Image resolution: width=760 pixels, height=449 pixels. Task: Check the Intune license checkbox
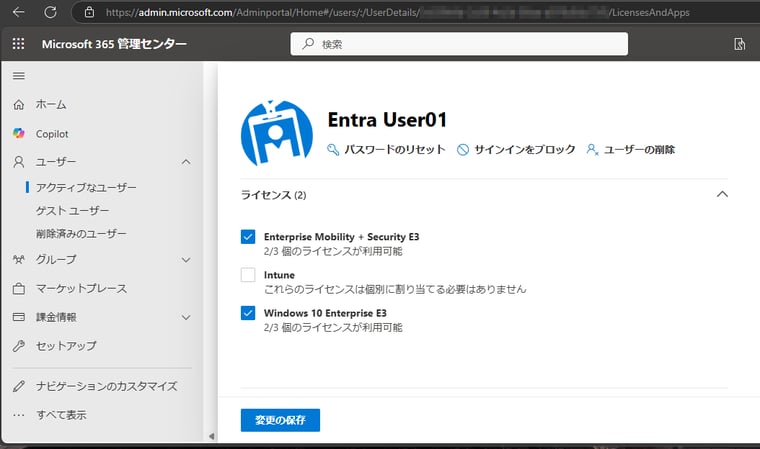[248, 275]
